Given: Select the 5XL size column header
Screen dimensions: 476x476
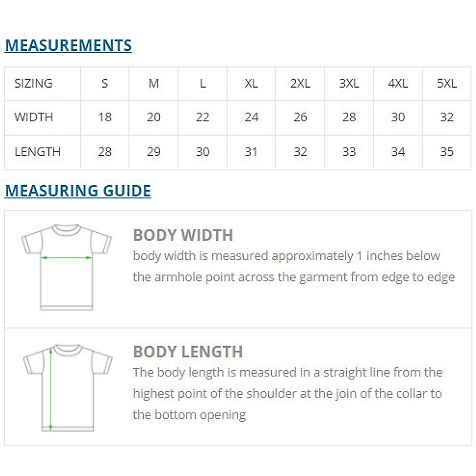Looking at the screenshot, I should click(x=447, y=83).
